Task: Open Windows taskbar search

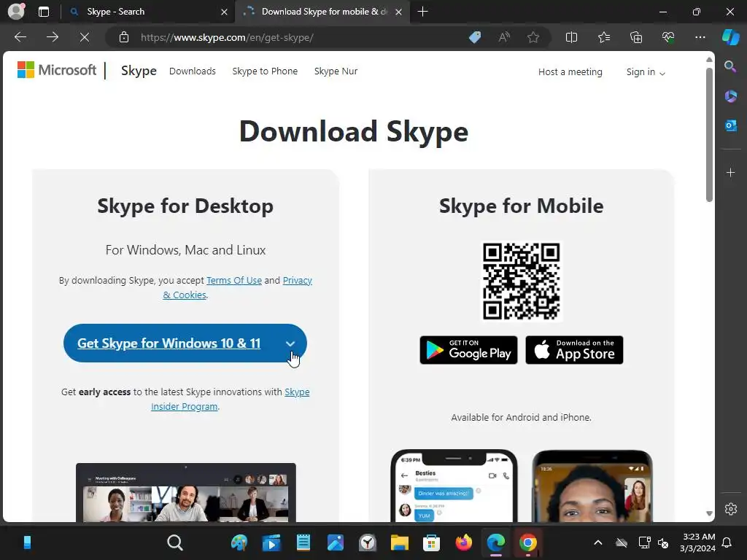Action: 175,542
